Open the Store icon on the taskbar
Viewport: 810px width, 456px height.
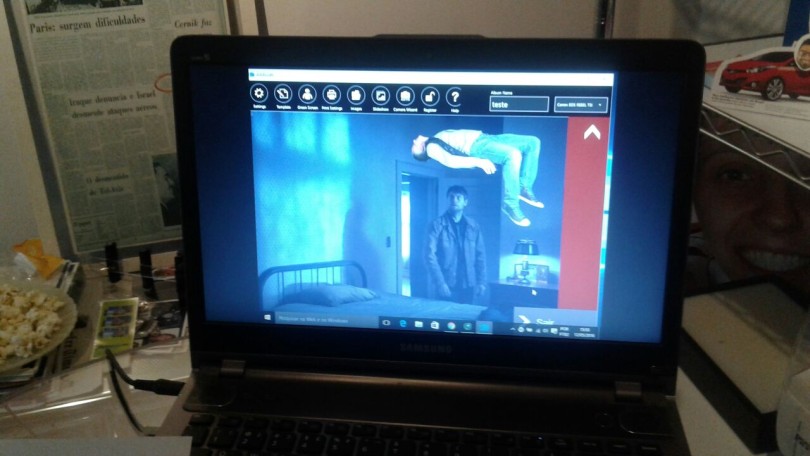click(435, 325)
